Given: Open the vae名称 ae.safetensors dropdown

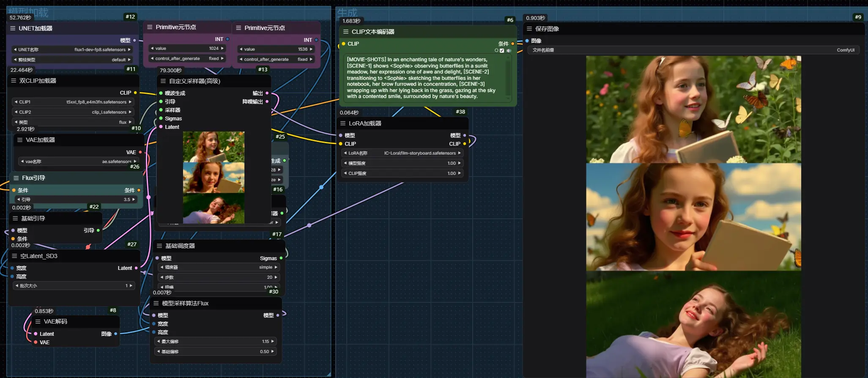Looking at the screenshot, I should click(x=79, y=161).
